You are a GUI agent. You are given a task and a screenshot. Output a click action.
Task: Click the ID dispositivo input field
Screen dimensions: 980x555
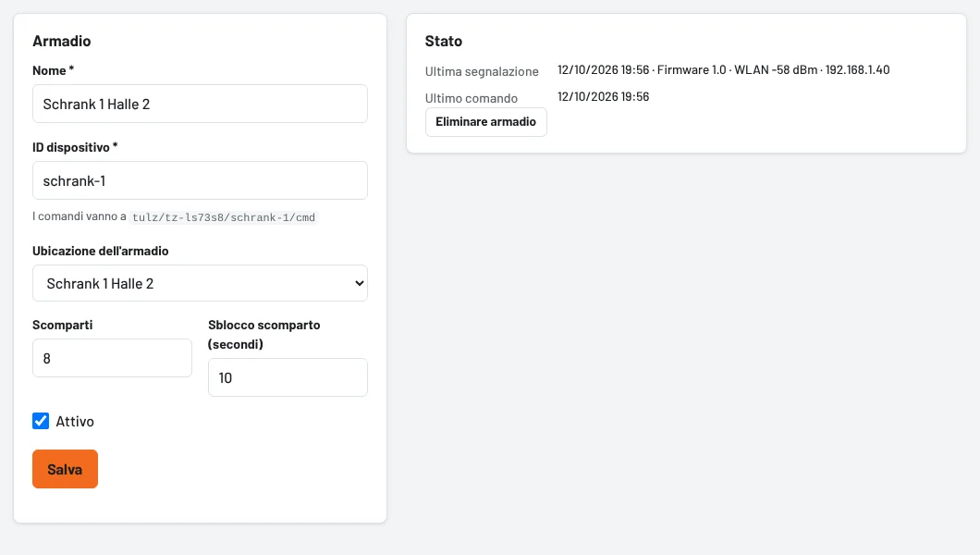200,180
